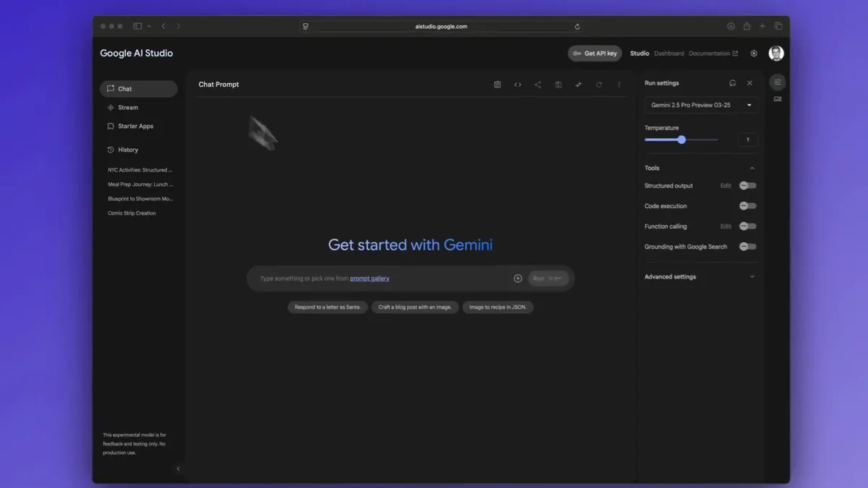Click the Get API key button
The width and height of the screenshot is (868, 488).
click(x=595, y=53)
